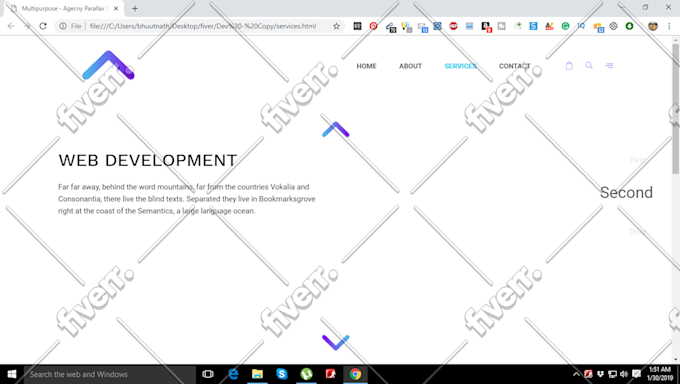Image resolution: width=680 pixels, height=384 pixels.
Task: Open Task View on the taskbar
Action: tap(208, 374)
